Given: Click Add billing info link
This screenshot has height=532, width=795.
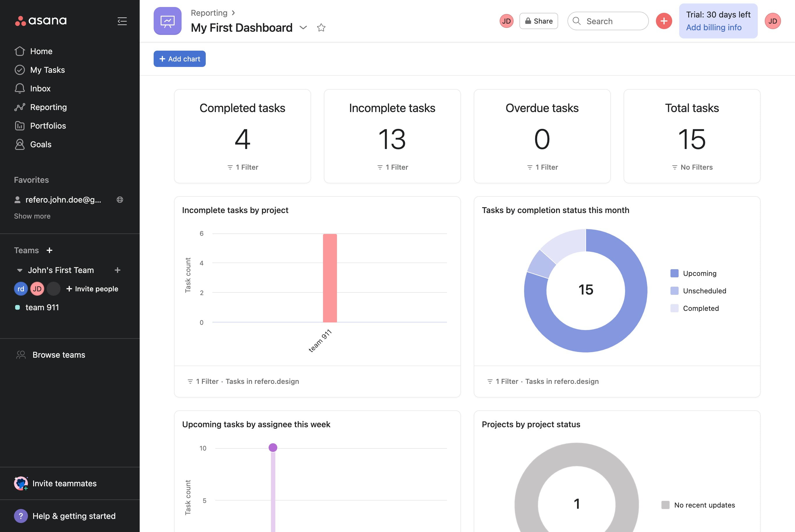Looking at the screenshot, I should pyautogui.click(x=714, y=27).
